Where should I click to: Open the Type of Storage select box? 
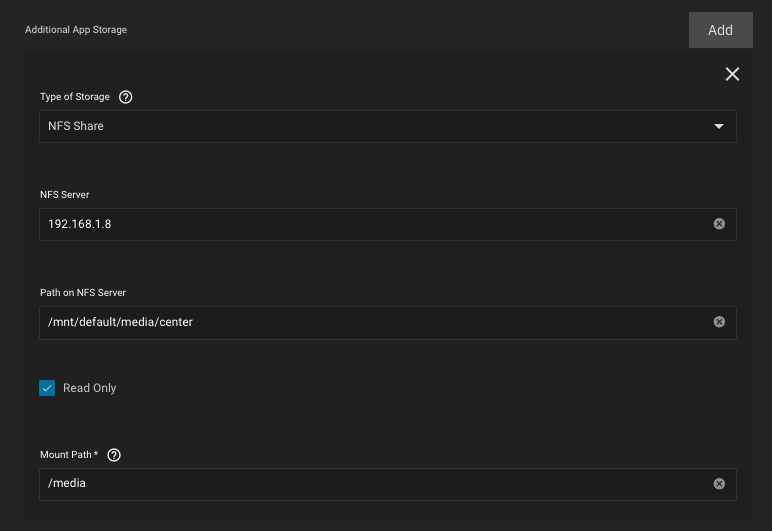[x=388, y=126]
